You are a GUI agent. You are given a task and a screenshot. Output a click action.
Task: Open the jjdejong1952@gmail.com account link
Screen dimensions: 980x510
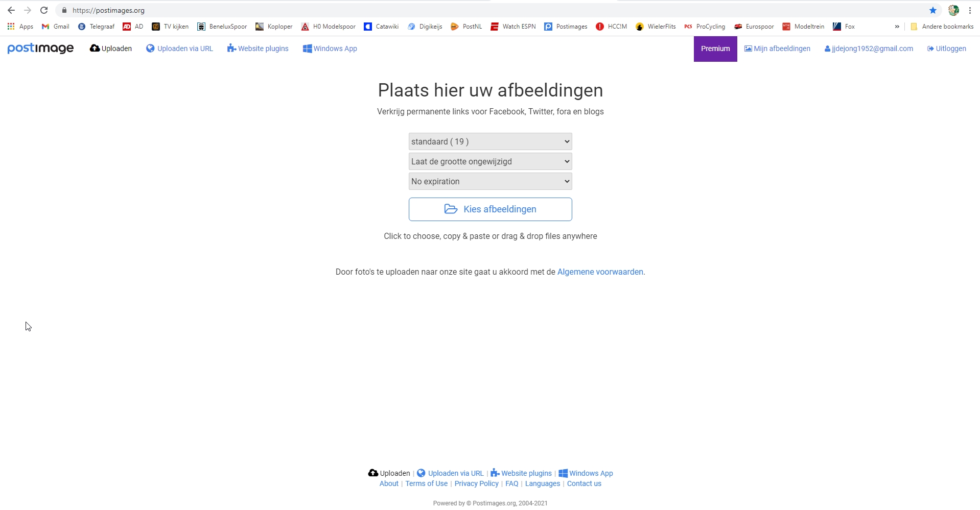pyautogui.click(x=869, y=48)
